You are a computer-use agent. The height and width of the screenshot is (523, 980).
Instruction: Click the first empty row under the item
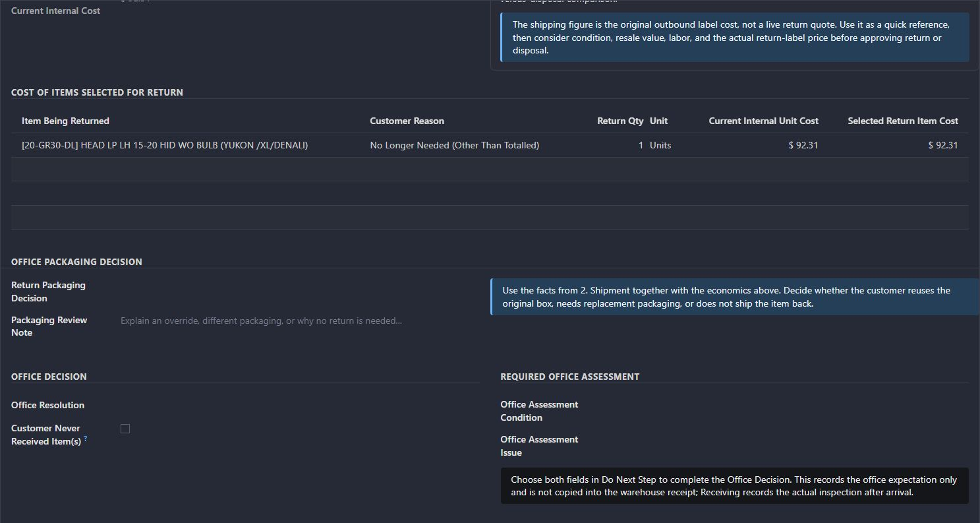[490, 169]
